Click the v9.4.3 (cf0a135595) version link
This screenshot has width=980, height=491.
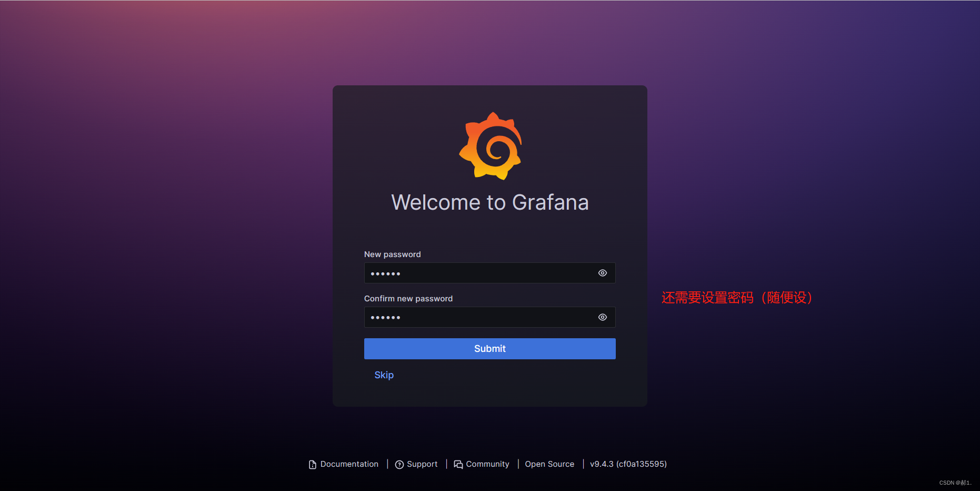click(x=628, y=464)
